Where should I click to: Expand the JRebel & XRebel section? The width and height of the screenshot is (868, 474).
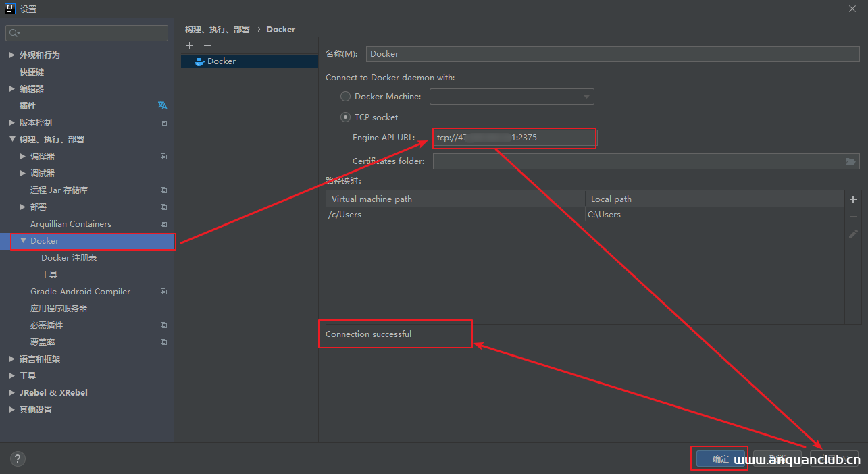pos(12,392)
